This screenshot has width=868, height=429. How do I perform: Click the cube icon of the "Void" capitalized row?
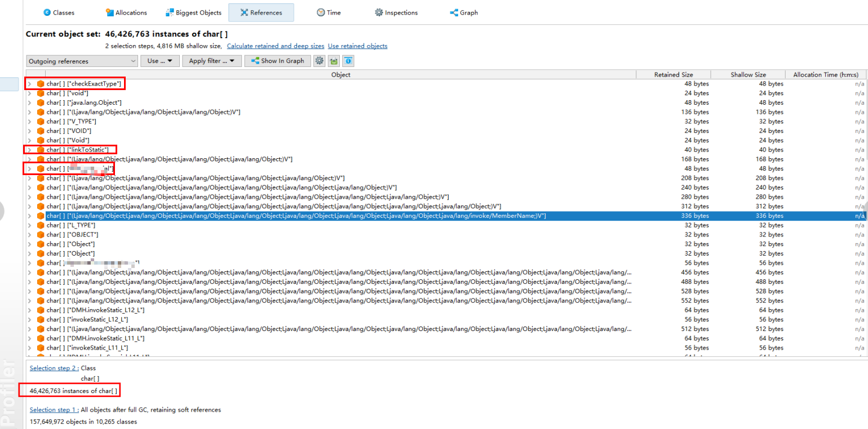pos(41,140)
